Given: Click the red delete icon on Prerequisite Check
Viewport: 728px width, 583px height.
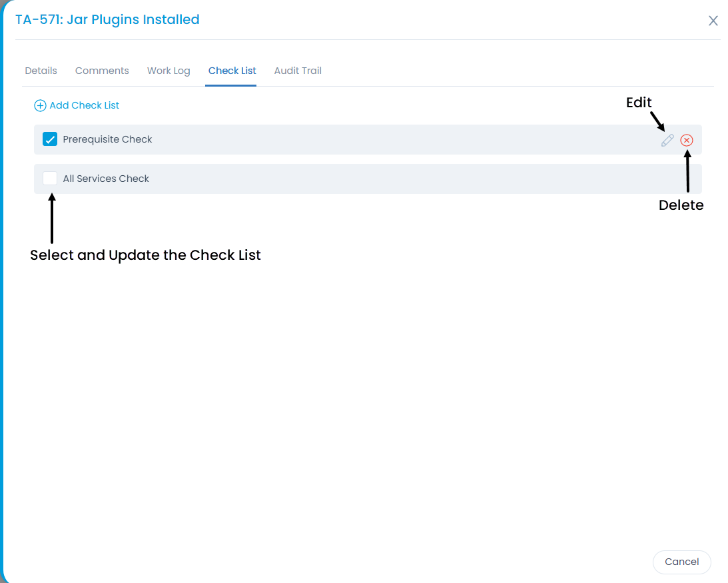Looking at the screenshot, I should (x=687, y=140).
